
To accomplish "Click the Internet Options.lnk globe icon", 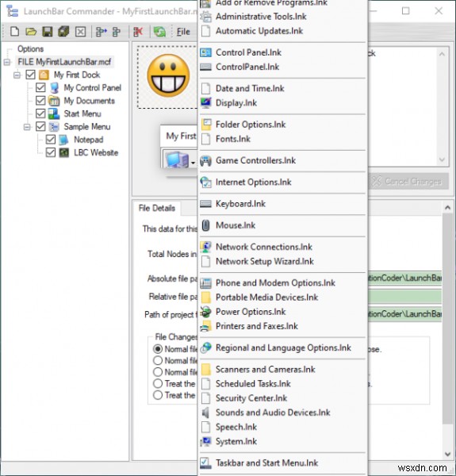I will [x=205, y=182].
